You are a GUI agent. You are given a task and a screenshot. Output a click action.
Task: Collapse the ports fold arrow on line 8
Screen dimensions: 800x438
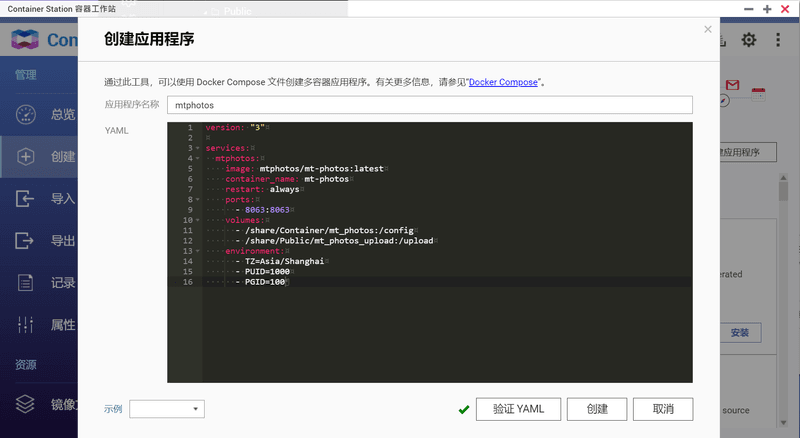197,200
